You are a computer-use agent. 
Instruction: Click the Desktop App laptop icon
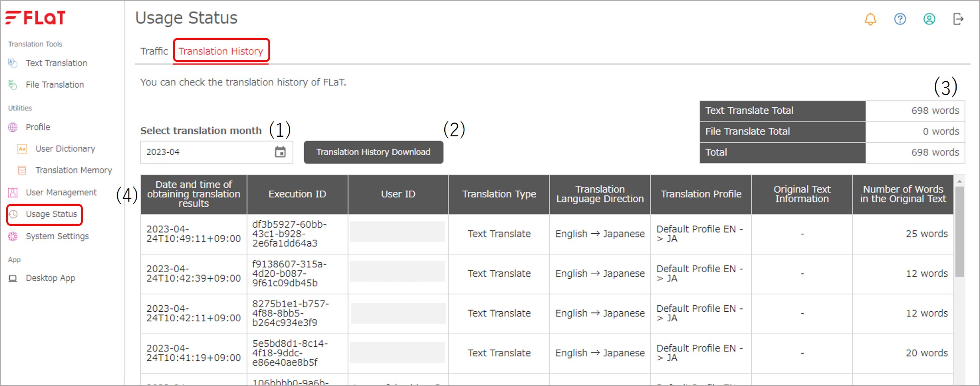pyautogui.click(x=13, y=278)
